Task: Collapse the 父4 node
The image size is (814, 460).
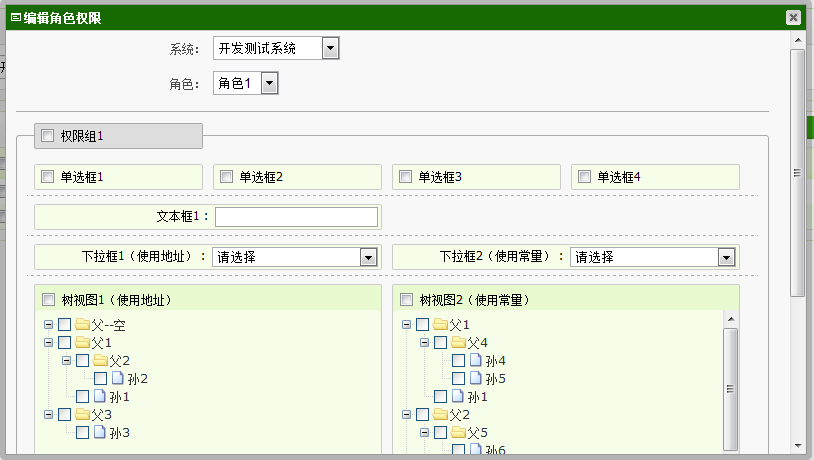Action: (425, 343)
